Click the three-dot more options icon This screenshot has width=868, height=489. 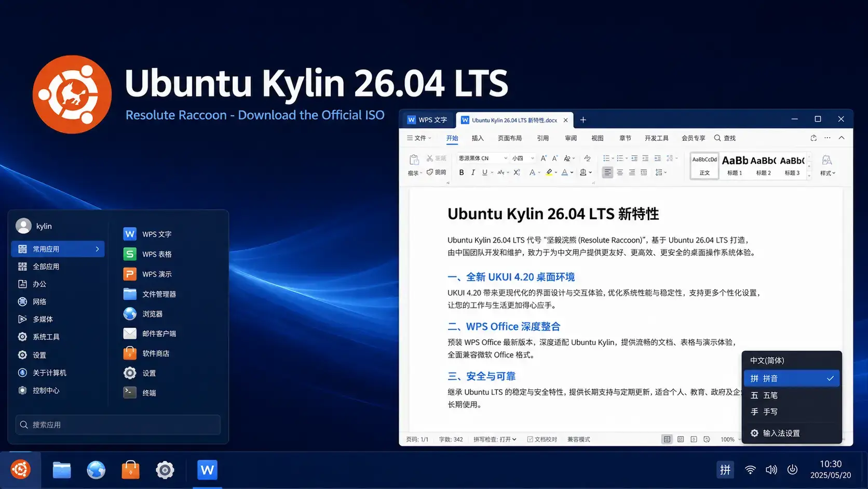[828, 138]
